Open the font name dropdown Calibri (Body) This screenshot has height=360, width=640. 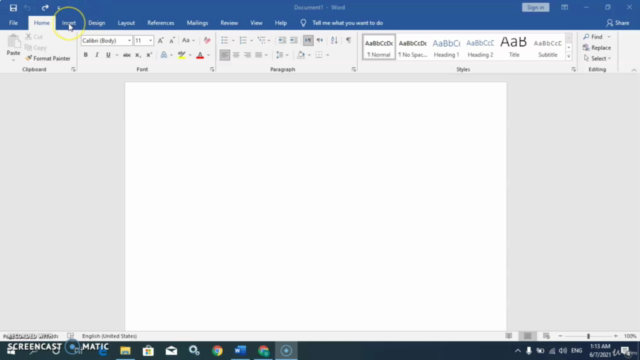tap(129, 40)
